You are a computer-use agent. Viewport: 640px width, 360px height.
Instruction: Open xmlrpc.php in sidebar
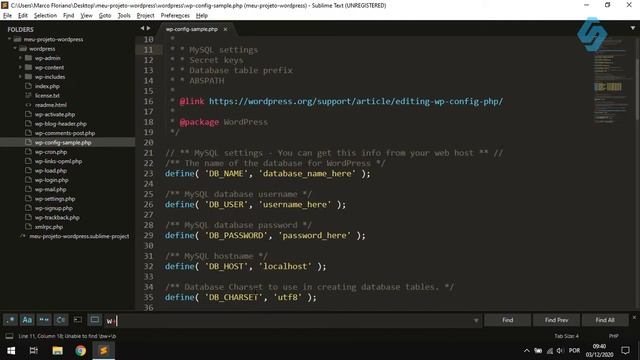[49, 227]
